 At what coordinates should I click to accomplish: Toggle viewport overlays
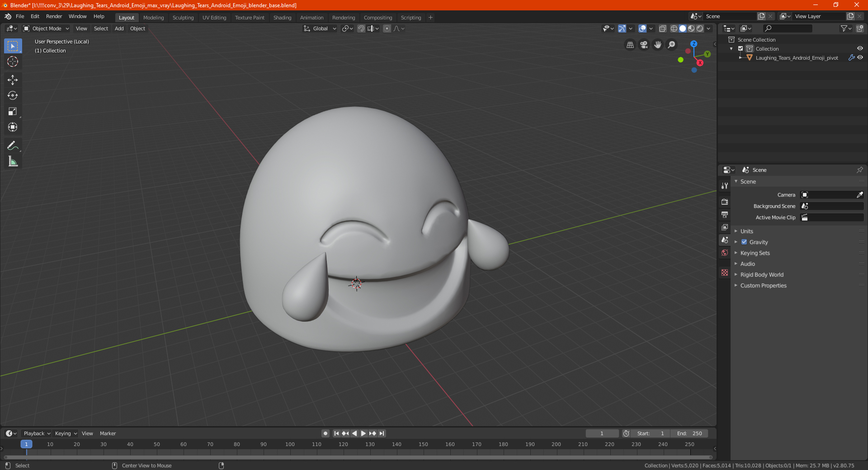(642, 28)
